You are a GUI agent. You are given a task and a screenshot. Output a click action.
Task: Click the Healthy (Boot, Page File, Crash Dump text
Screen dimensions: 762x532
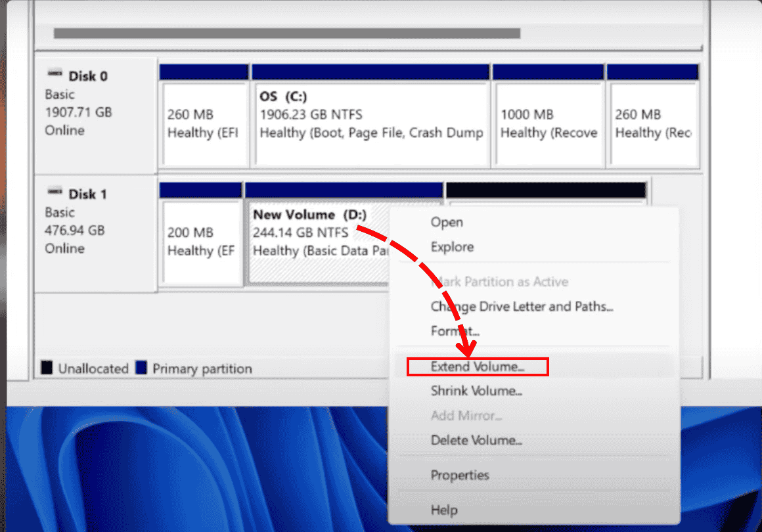click(371, 133)
